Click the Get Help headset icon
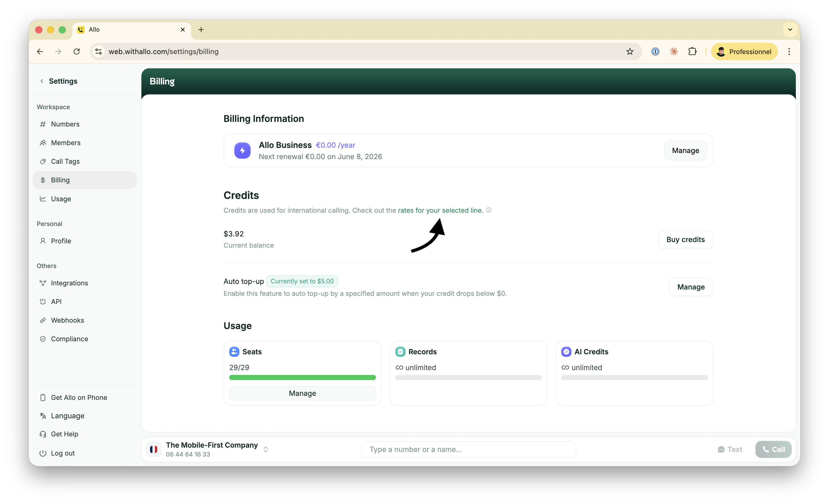Image resolution: width=829 pixels, height=504 pixels. [43, 434]
